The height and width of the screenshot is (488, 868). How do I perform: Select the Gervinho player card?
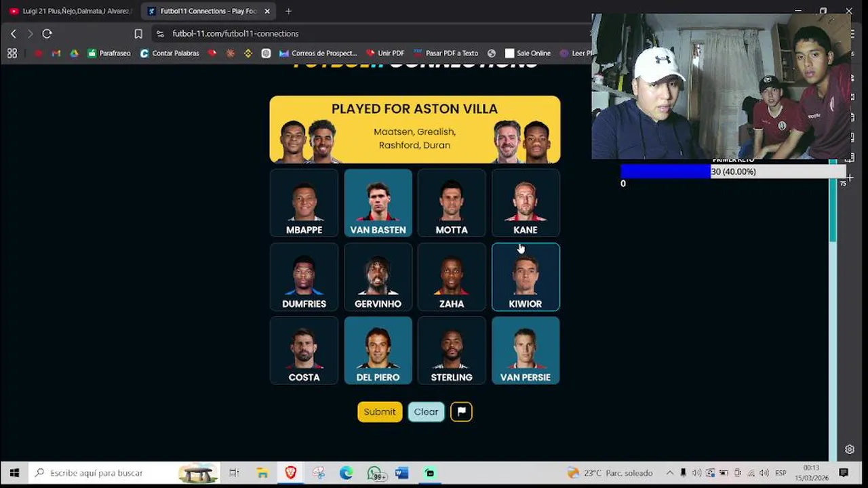coord(378,277)
